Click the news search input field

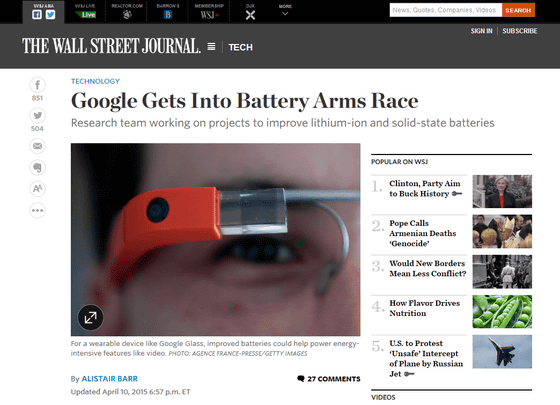tap(446, 10)
